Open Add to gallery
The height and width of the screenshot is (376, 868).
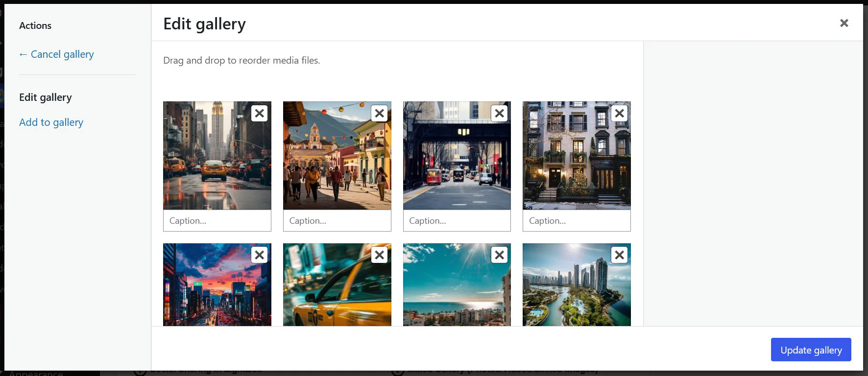pos(51,122)
